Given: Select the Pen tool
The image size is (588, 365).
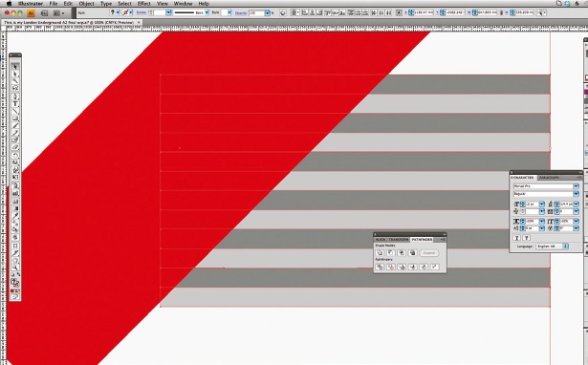Looking at the screenshot, I should click(x=15, y=97).
